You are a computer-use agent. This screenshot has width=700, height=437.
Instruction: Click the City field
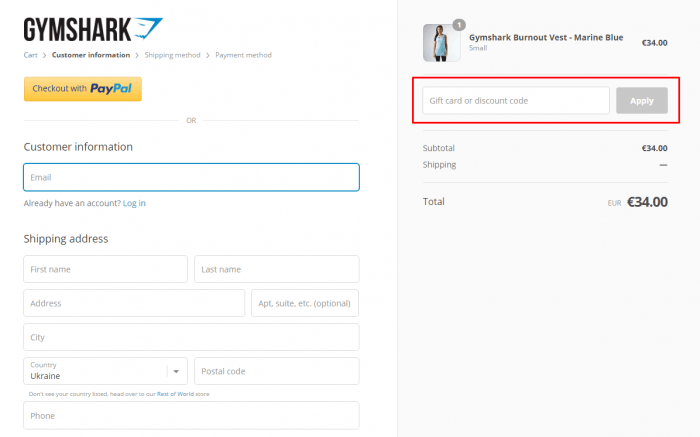191,337
